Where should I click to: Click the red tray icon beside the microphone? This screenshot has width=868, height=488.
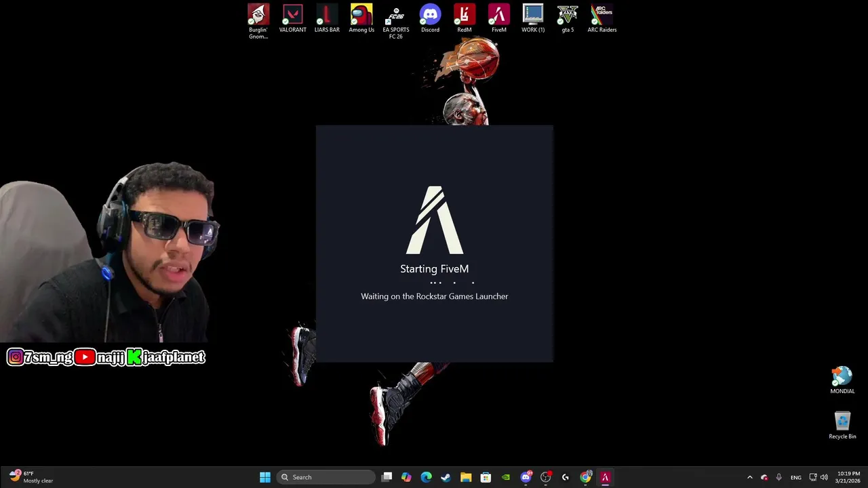click(764, 477)
